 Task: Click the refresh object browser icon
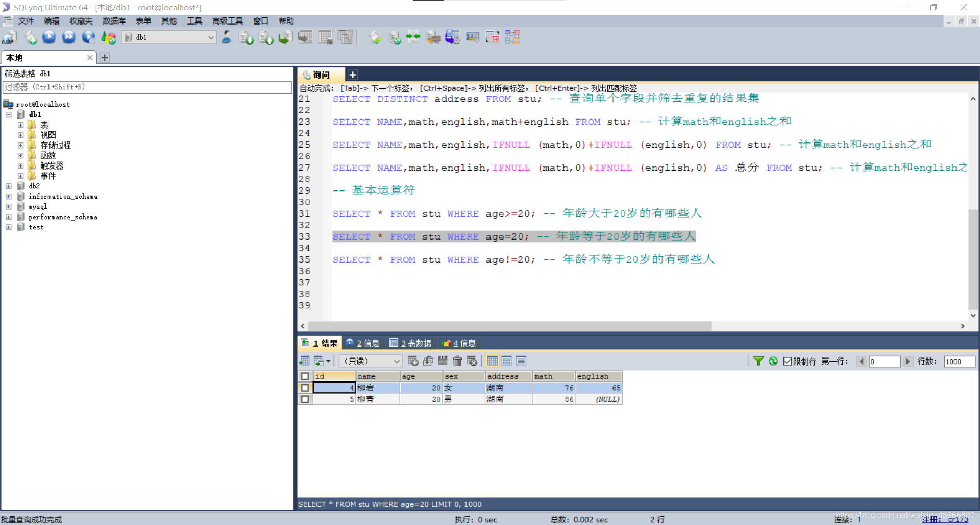tap(109, 37)
